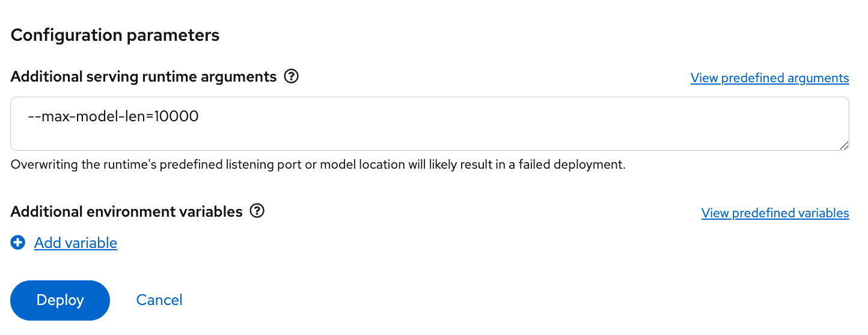Click the Configuration parameters heading
This screenshot has height=335, width=868.
pos(115,35)
